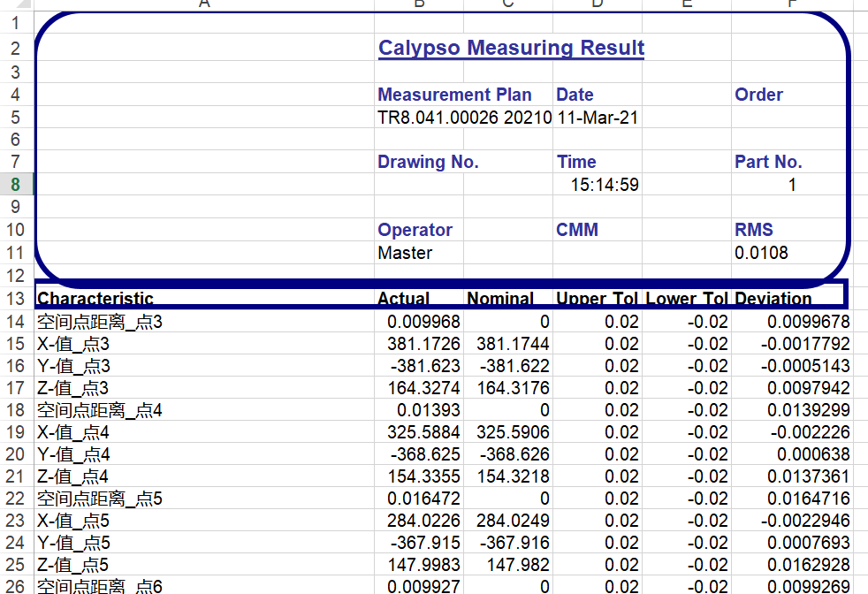Click the date value 11-Mar-21

coord(598,118)
